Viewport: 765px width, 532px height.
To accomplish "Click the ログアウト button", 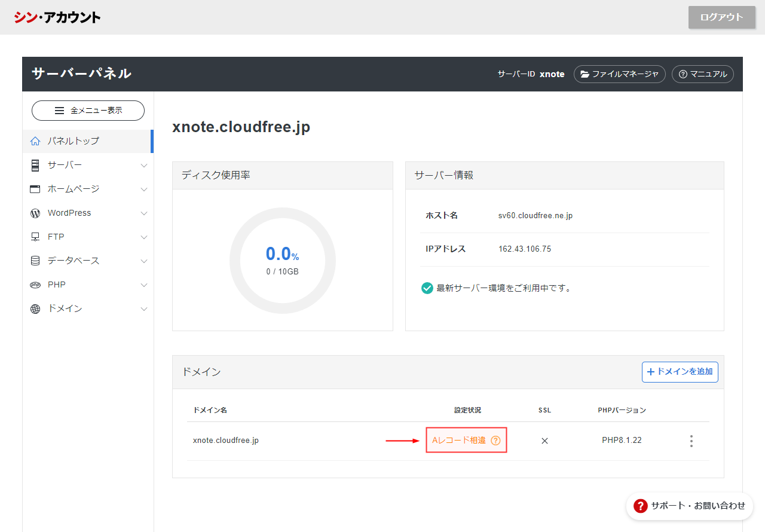I will tap(721, 17).
